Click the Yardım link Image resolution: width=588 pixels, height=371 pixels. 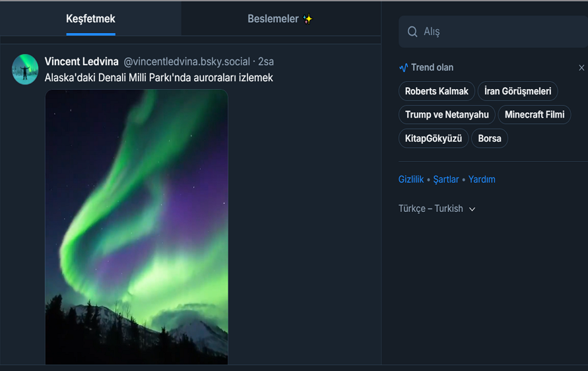point(482,180)
